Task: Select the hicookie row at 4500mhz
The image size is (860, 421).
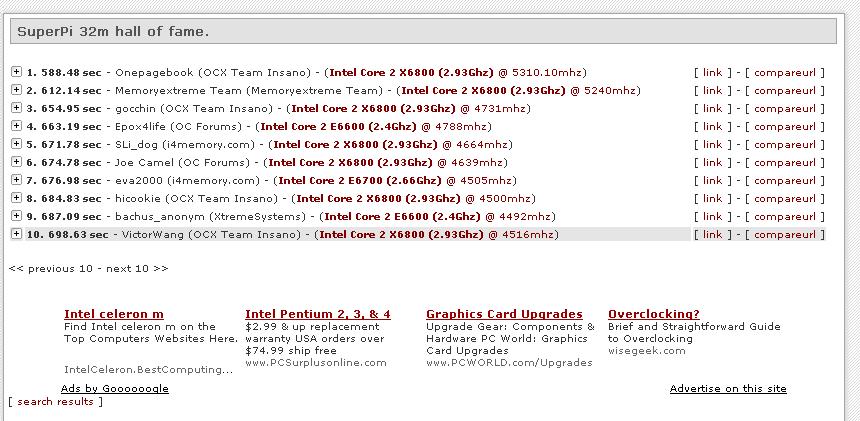Action: tap(281, 198)
